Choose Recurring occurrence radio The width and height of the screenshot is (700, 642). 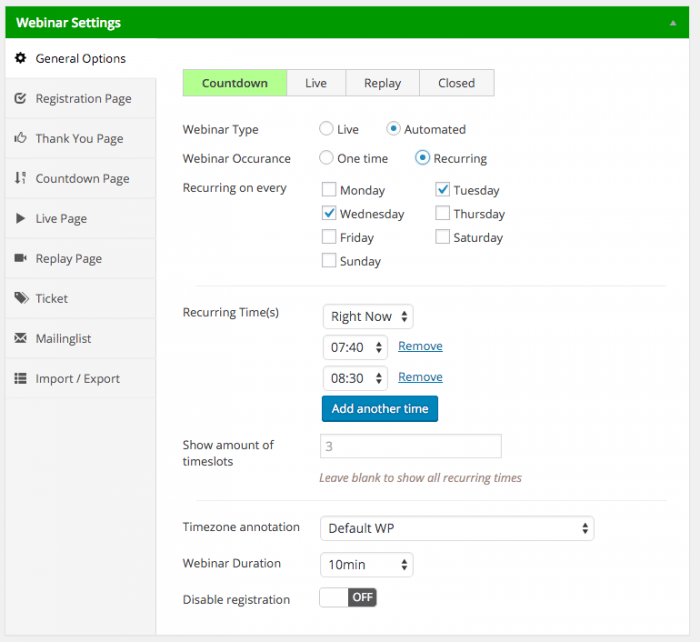point(422,158)
